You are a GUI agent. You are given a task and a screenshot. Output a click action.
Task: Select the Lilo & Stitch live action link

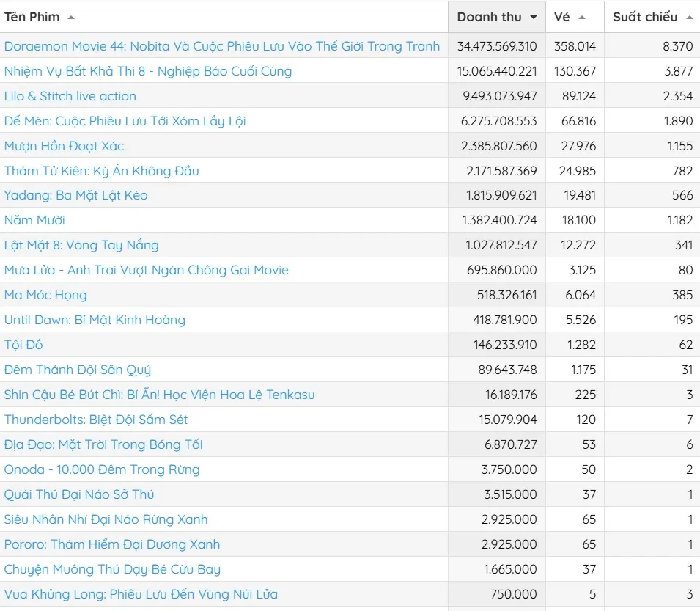point(70,96)
